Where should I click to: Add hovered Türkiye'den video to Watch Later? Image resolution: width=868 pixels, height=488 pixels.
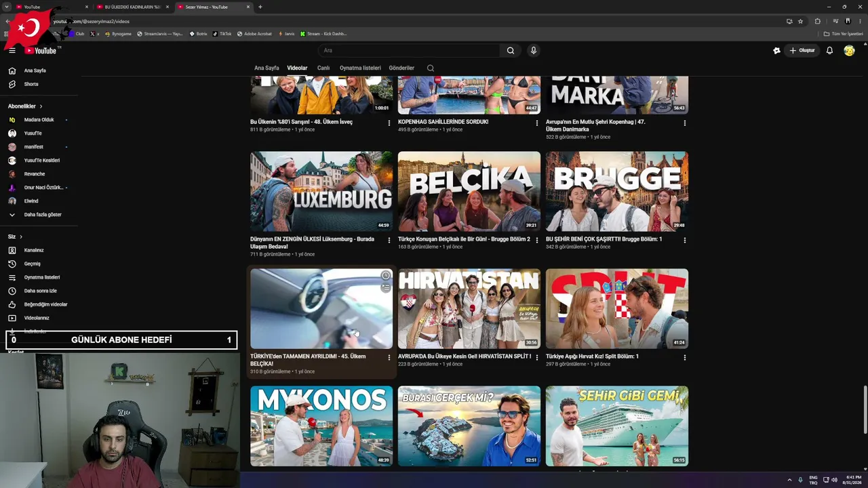coord(386,275)
